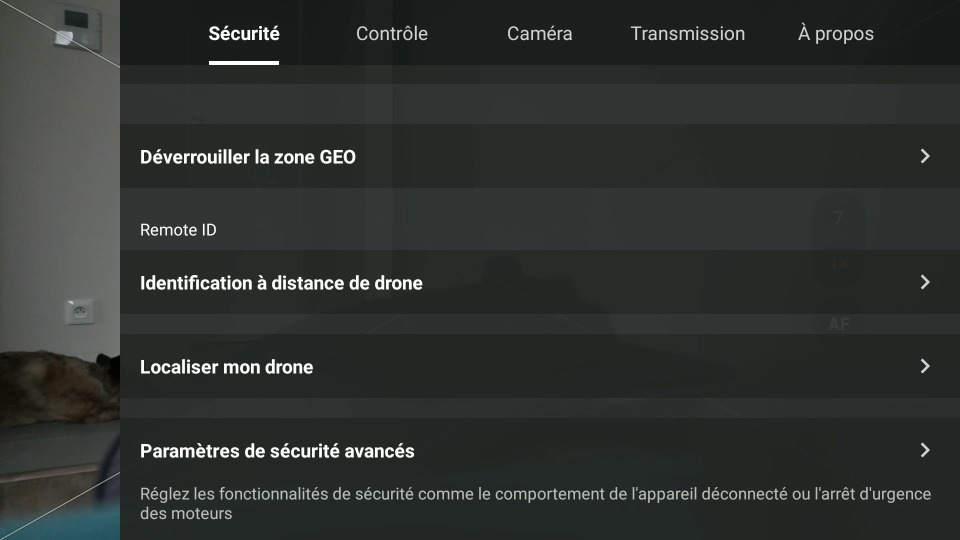Tap the Localiser mon drone option
The image size is (960, 540).
click(x=540, y=366)
